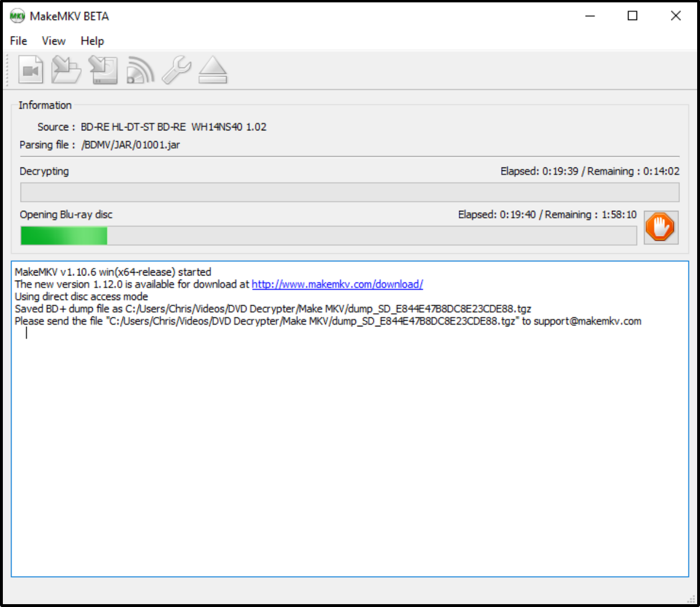This screenshot has width=700, height=607.
Task: Close the MakeMKV BETA window
Action: point(675,16)
